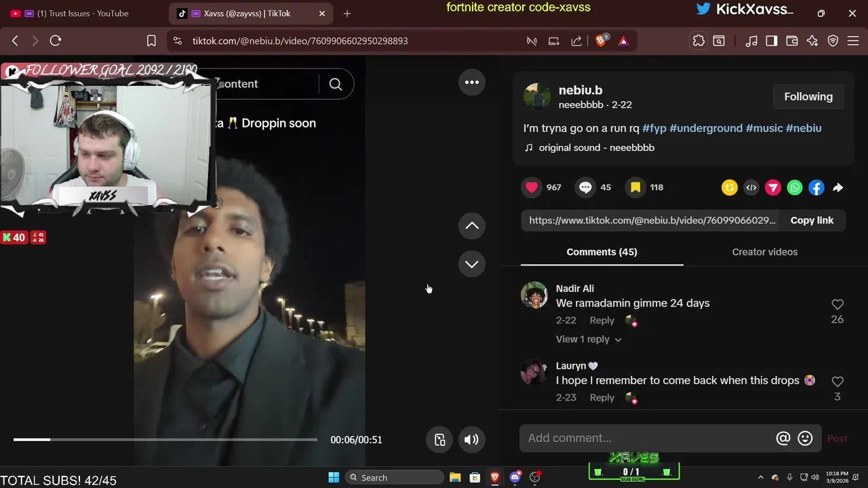
Task: Click the Add comment input field
Action: (648, 439)
